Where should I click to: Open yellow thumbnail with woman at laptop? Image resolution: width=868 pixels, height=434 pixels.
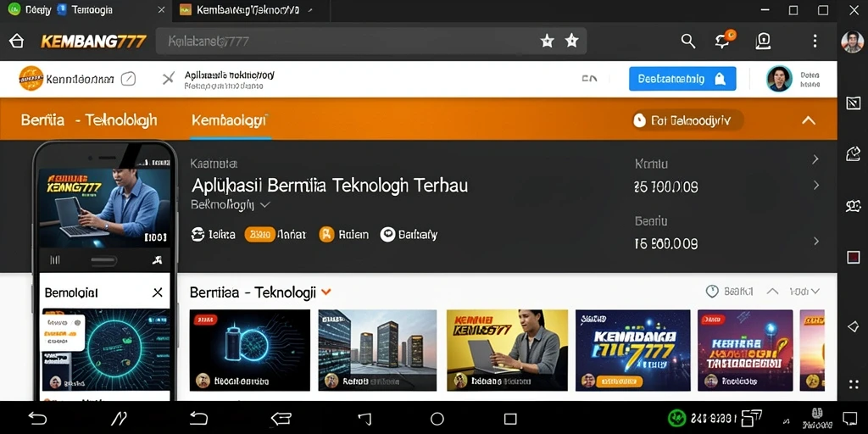coord(507,350)
